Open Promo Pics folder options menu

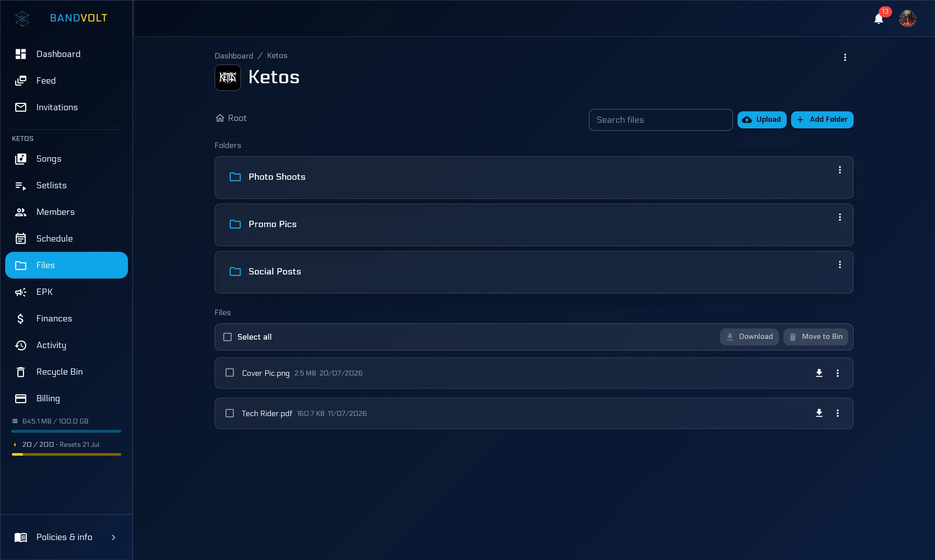coord(840,217)
